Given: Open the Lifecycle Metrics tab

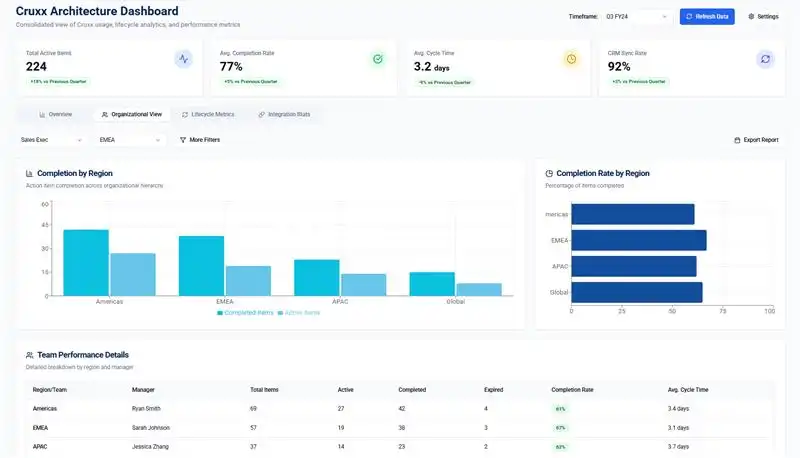Looking at the screenshot, I should coord(208,115).
